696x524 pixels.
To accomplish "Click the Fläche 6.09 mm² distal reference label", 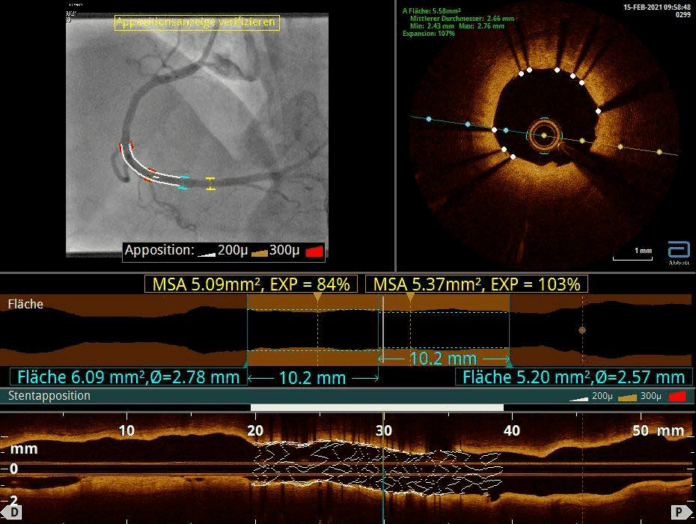I will coord(128,377).
